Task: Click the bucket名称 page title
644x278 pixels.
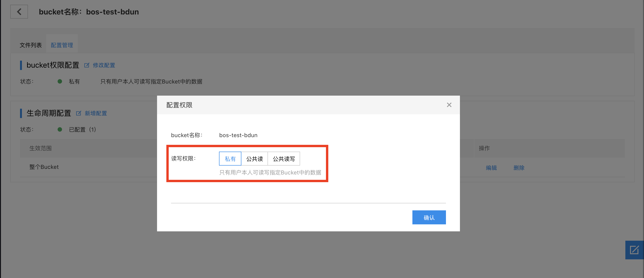Action: (89, 12)
